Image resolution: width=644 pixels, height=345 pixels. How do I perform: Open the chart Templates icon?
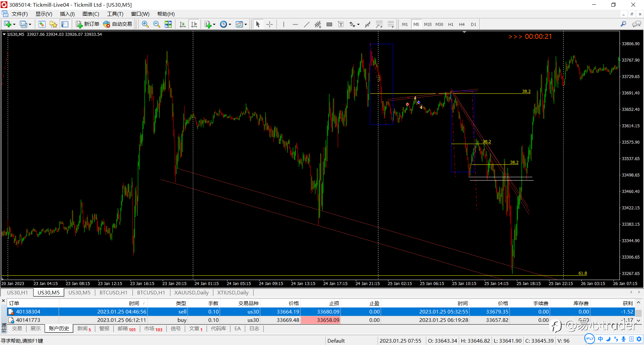coord(239,24)
